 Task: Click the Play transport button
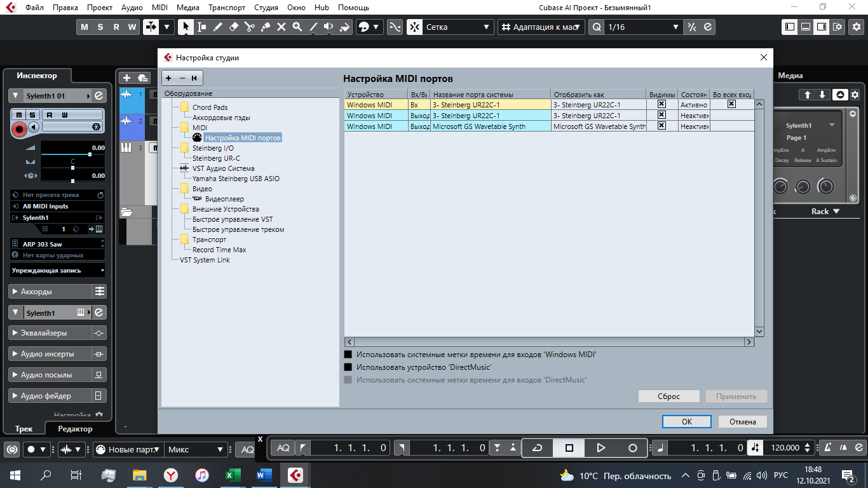coord(601,448)
